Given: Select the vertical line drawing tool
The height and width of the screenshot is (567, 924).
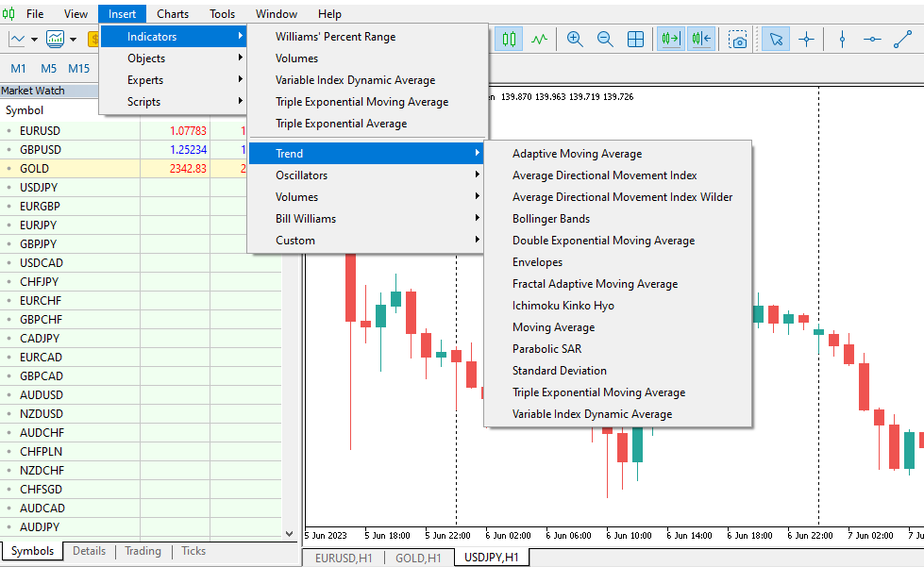Looking at the screenshot, I should click(842, 40).
